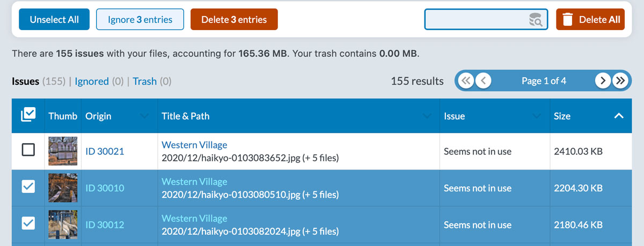Image resolution: width=644 pixels, height=246 pixels.
Task: Click the Delete All button
Action: (590, 19)
